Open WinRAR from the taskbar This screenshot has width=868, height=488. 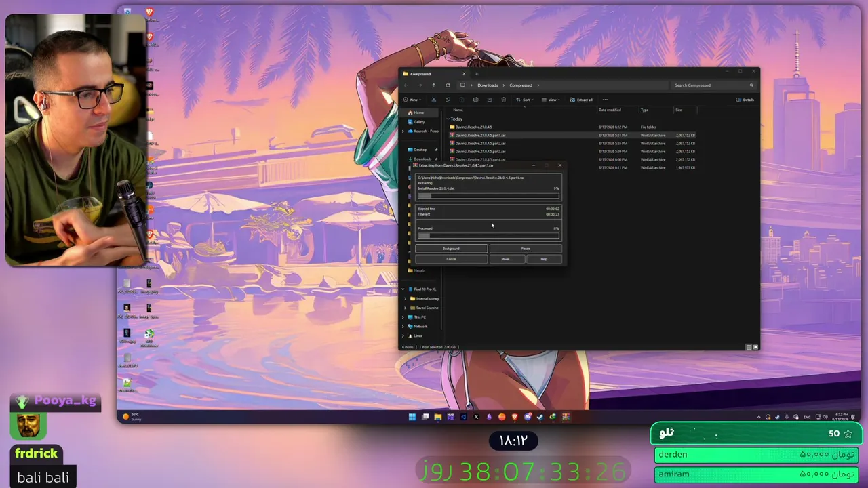coord(566,417)
